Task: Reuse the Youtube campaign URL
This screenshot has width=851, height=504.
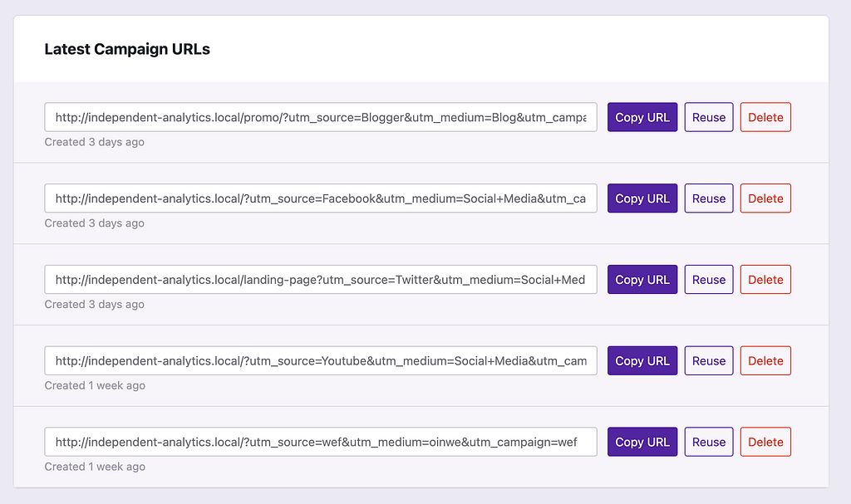Action: tap(709, 360)
